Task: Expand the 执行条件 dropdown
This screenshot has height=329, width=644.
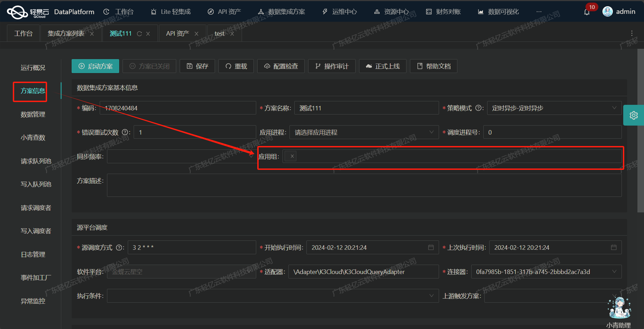Action: (273, 296)
